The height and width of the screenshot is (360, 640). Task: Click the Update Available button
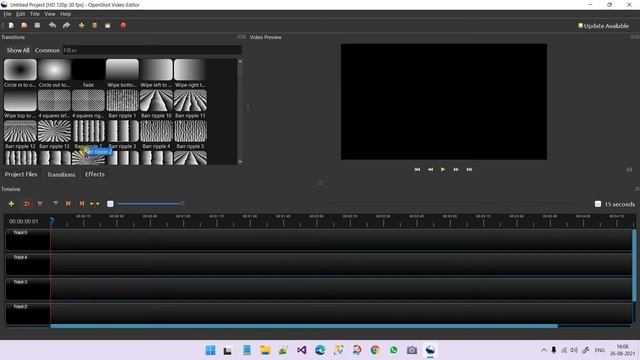[603, 26]
